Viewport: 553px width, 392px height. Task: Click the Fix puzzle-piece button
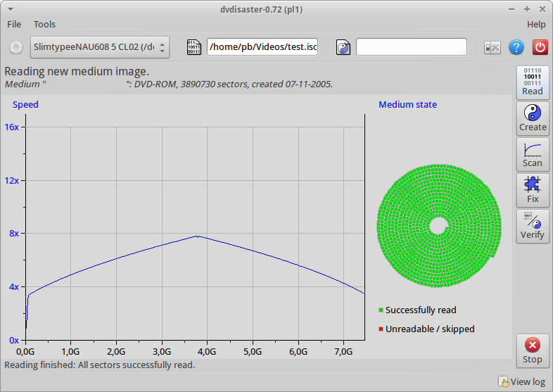tap(532, 190)
